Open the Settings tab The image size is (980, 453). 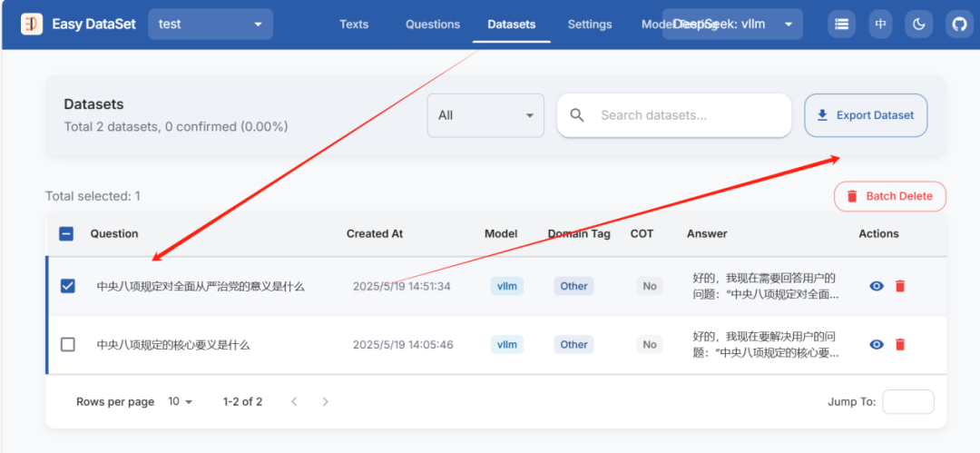tap(590, 25)
